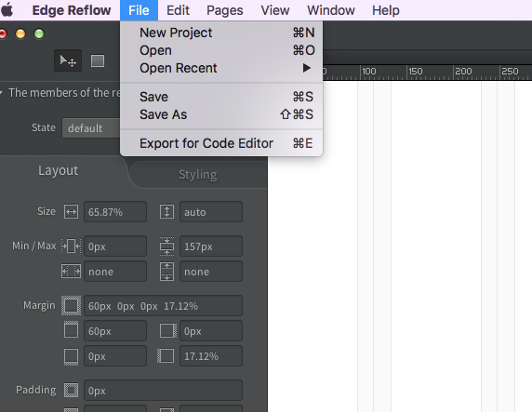This screenshot has width=532, height=412.
Task: Open the Edit menu
Action: click(178, 10)
